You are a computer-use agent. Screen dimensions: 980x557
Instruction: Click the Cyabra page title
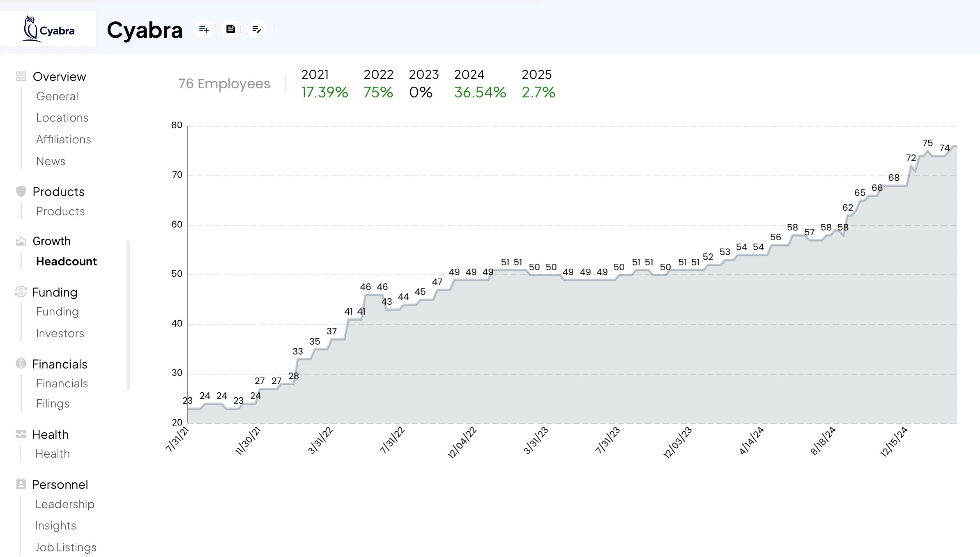coord(145,30)
